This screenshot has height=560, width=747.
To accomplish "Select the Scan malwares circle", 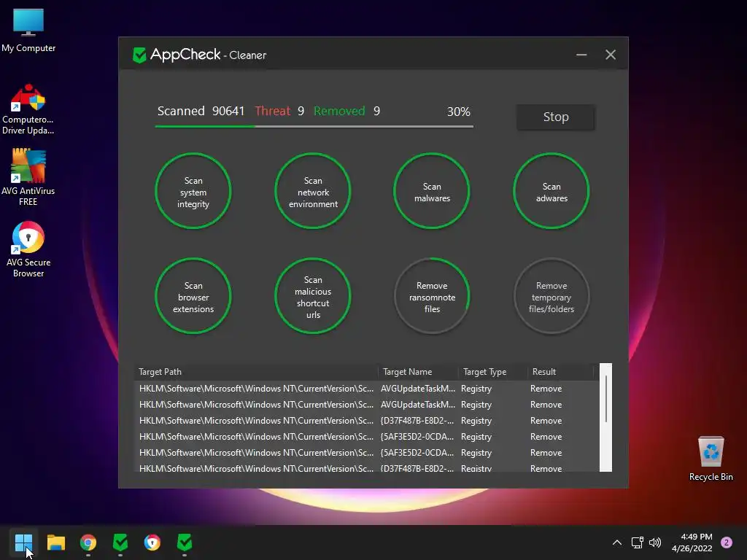I will [x=432, y=192].
